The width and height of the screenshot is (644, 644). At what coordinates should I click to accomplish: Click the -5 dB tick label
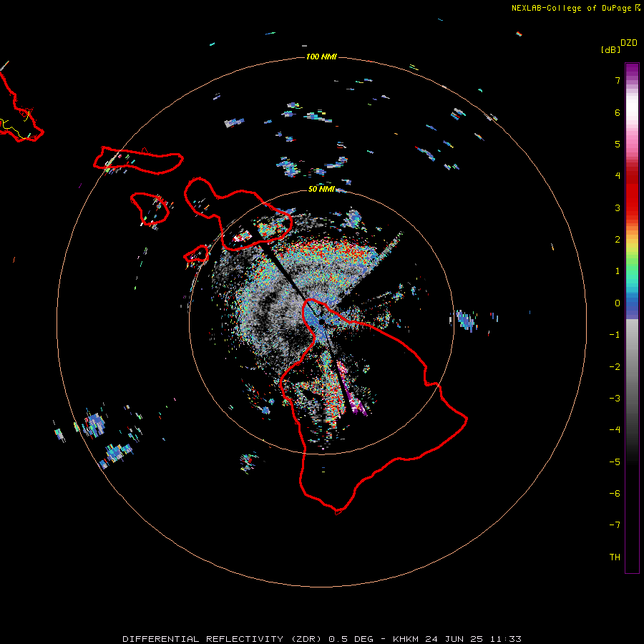point(615,462)
